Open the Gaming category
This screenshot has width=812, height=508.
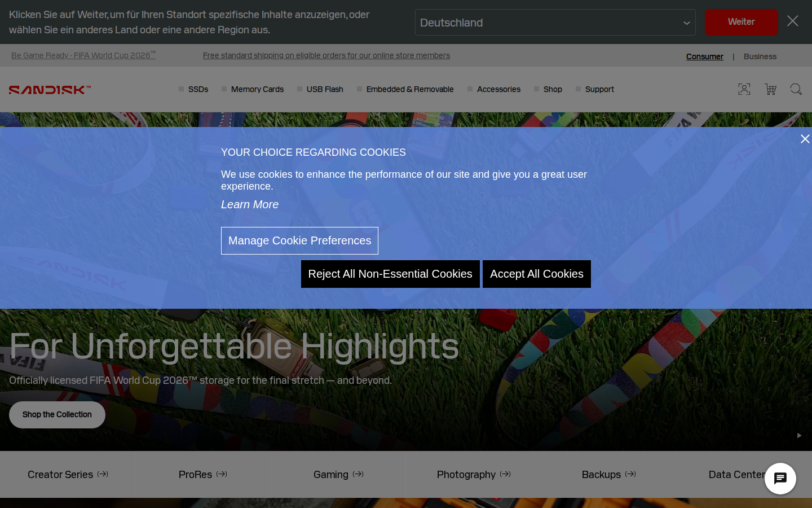tap(338, 475)
